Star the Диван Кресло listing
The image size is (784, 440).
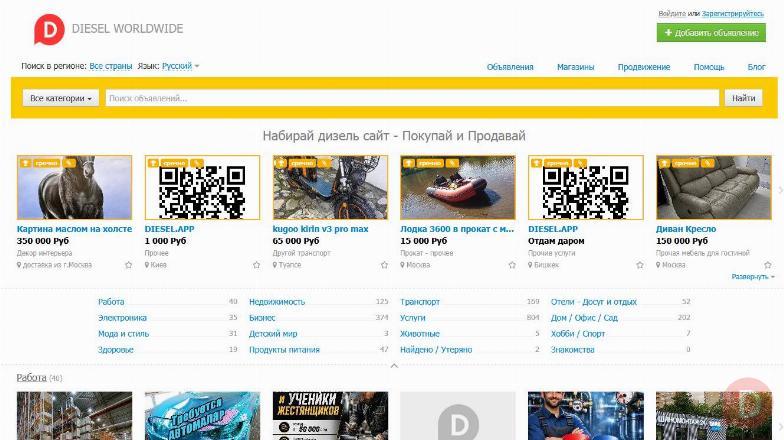click(768, 265)
